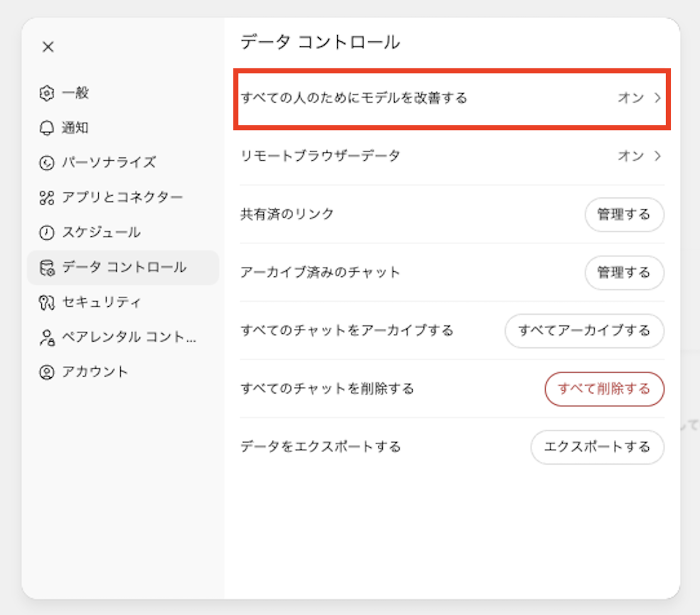Click the ペアレンタル コントロール person icon
The image size is (700, 615).
tap(47, 337)
